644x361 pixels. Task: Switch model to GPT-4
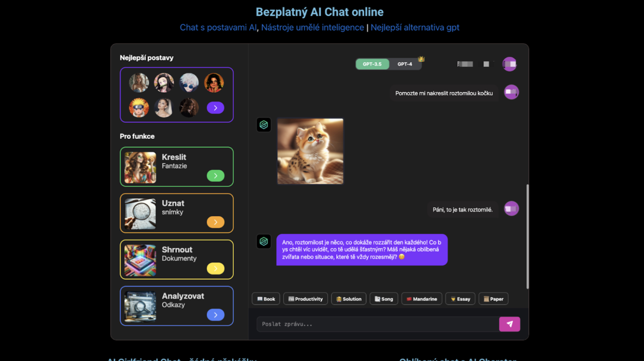click(405, 64)
